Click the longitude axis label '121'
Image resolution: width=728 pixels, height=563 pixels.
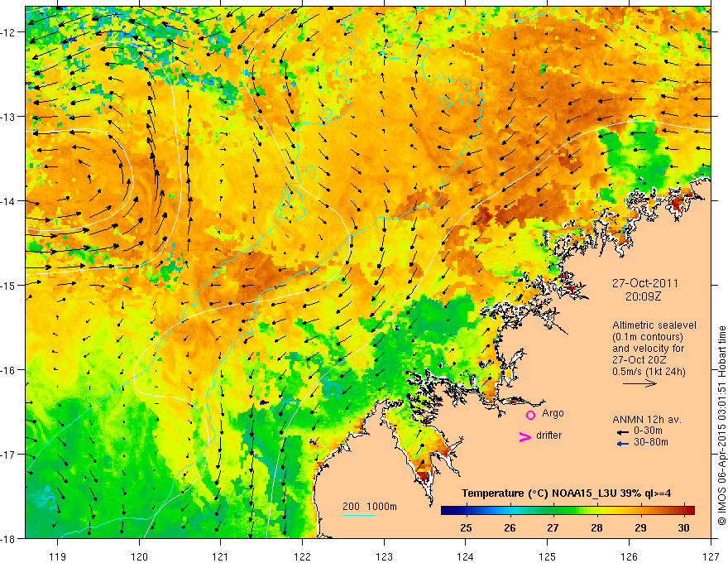point(221,556)
